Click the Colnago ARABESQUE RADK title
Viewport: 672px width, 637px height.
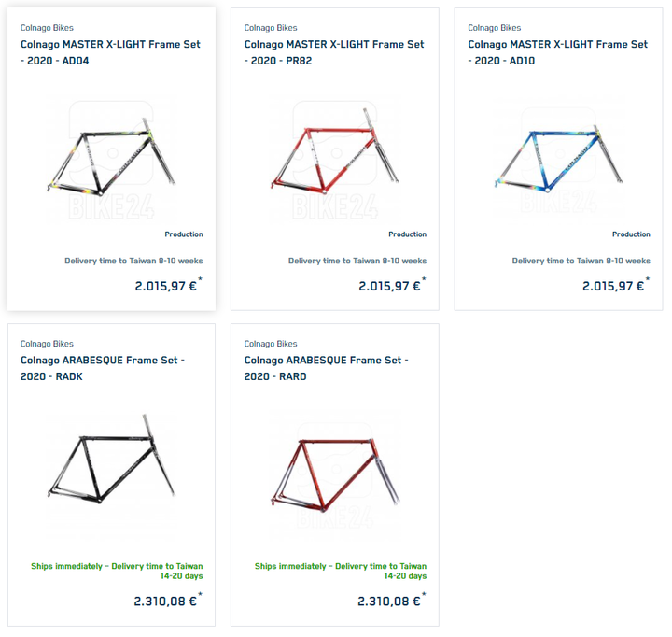[x=103, y=368]
